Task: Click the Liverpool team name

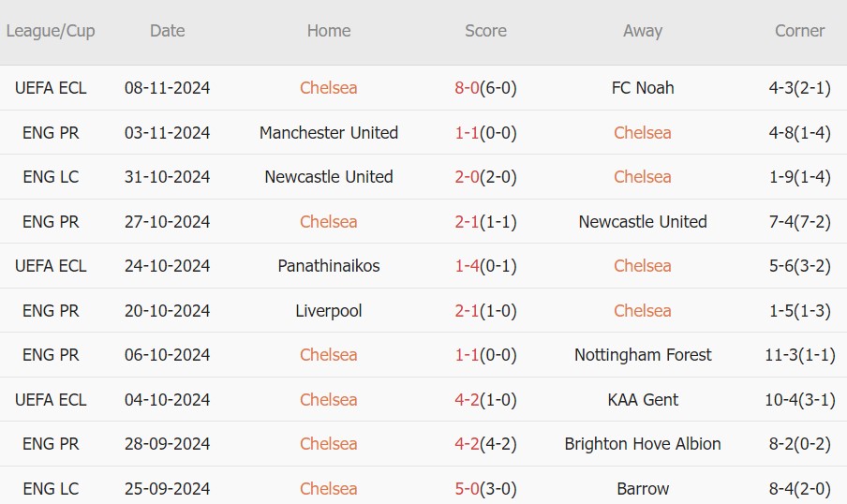Action: click(x=329, y=311)
